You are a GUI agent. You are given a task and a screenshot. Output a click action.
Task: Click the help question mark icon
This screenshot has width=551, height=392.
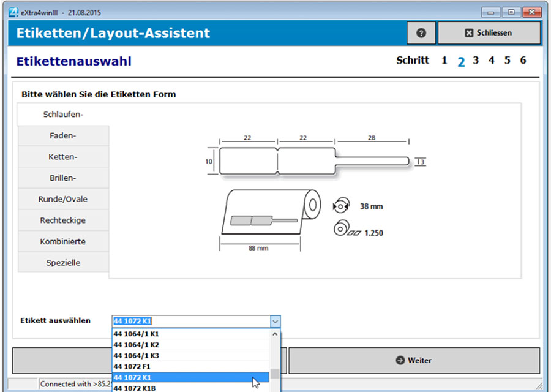[x=421, y=33]
